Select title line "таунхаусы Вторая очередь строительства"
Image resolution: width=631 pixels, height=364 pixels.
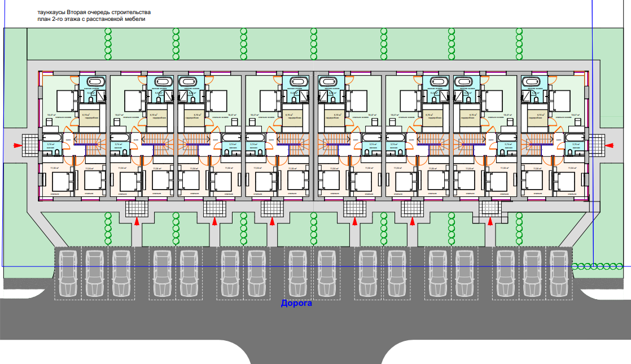point(94,12)
